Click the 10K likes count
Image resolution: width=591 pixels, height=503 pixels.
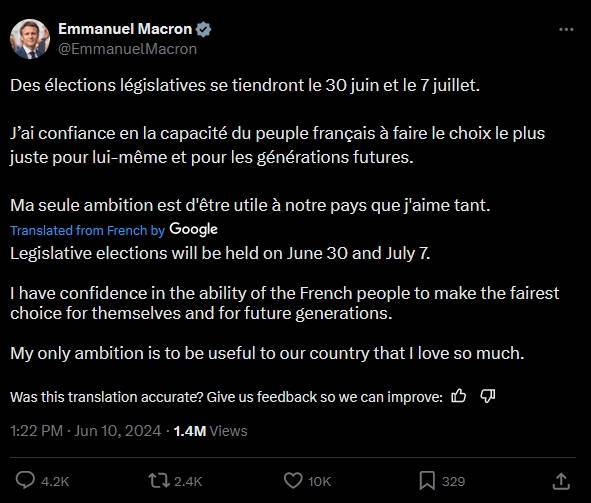[319, 482]
